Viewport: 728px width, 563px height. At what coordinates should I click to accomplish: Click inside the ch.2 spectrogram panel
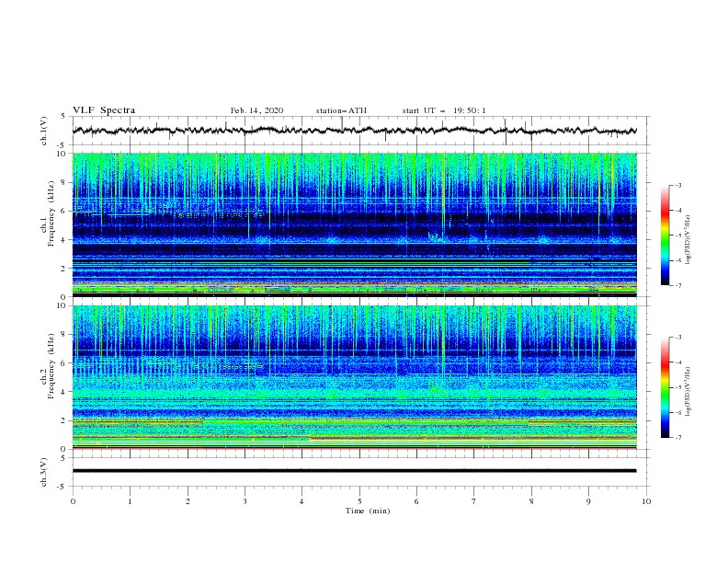point(354,377)
